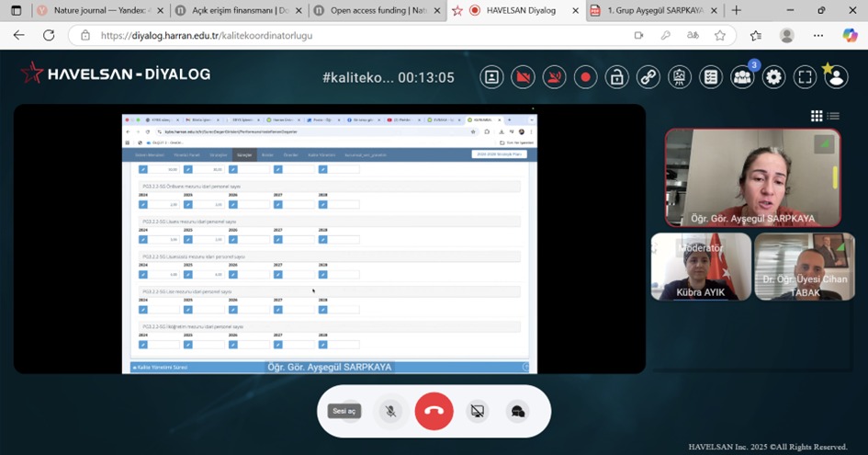
Task: Toggle the camera off icon in toolbar
Action: (x=523, y=77)
